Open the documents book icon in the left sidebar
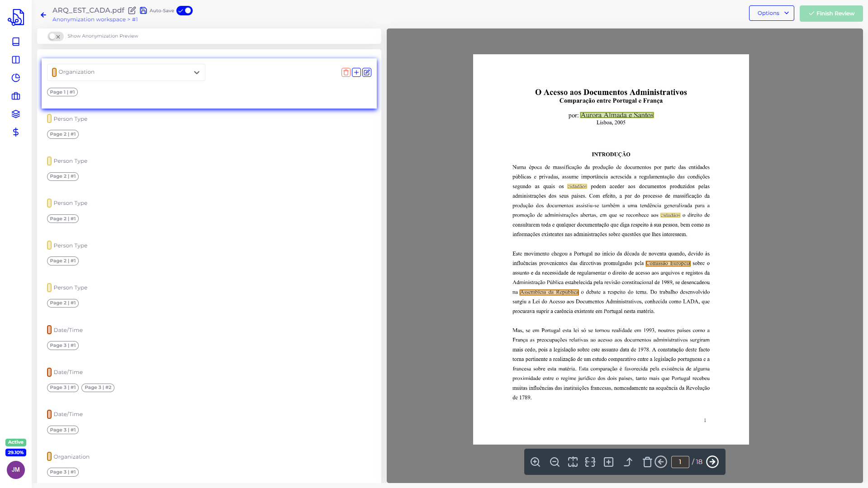The height and width of the screenshot is (488, 868). [x=15, y=42]
